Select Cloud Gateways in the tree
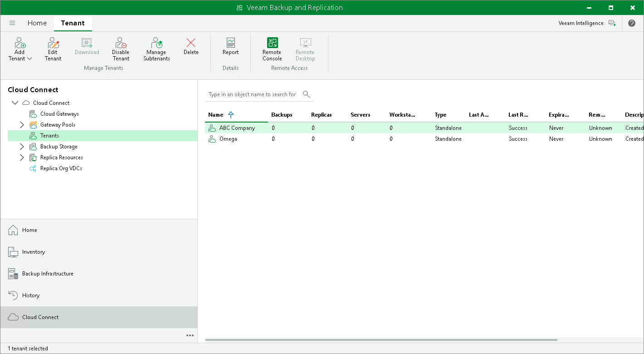 tap(59, 114)
